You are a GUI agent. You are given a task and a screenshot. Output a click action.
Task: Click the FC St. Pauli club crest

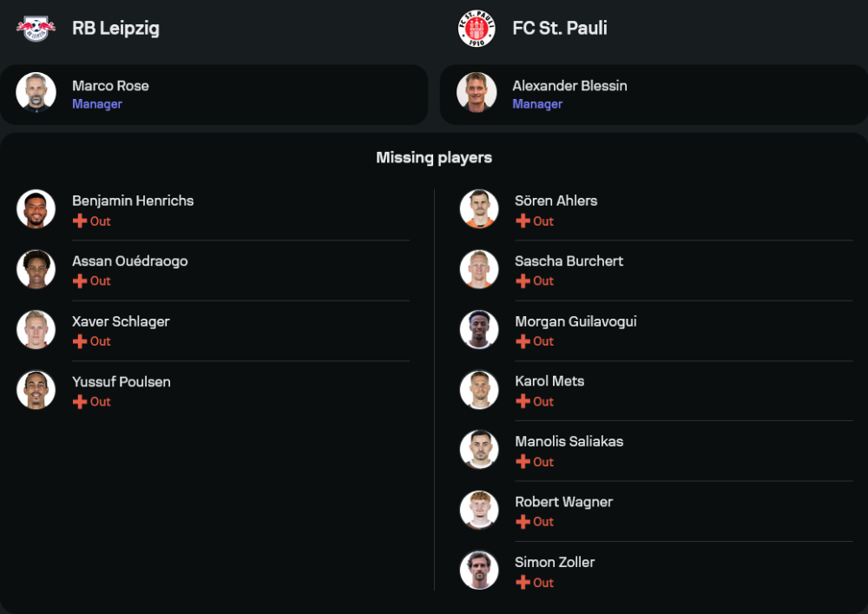tap(477, 28)
